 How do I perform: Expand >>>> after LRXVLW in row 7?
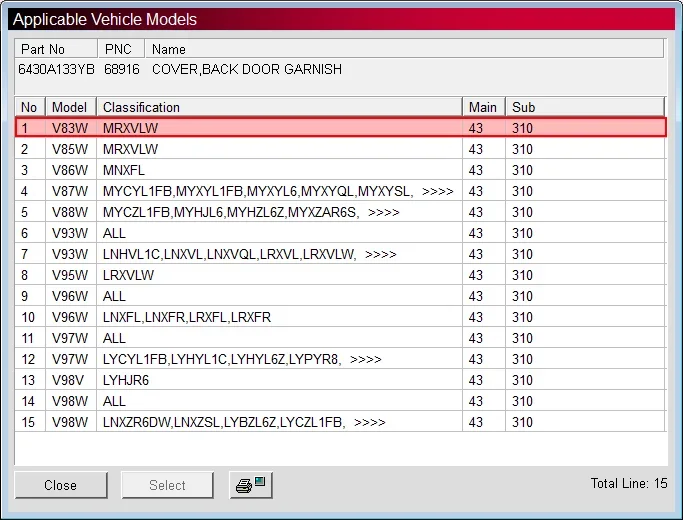click(381, 254)
